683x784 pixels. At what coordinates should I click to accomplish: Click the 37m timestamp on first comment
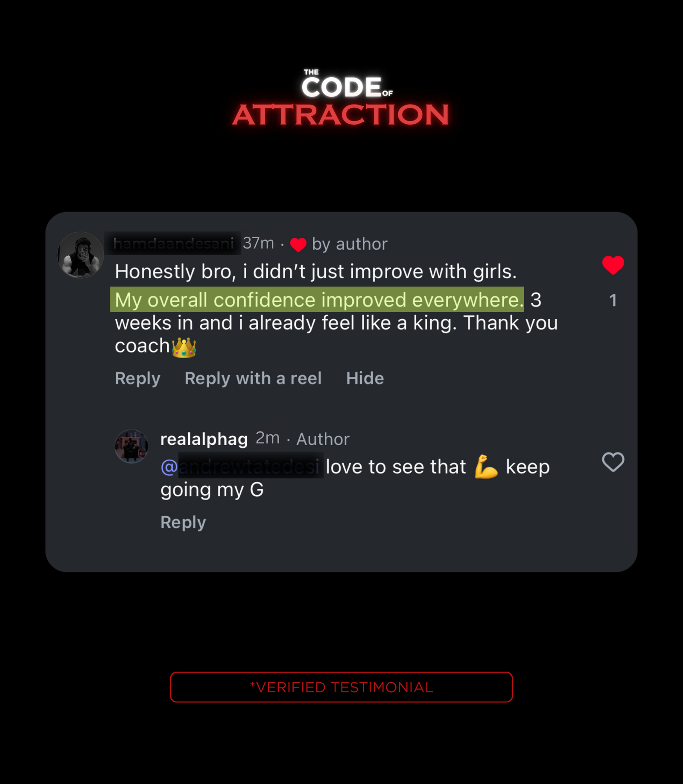[x=258, y=243]
